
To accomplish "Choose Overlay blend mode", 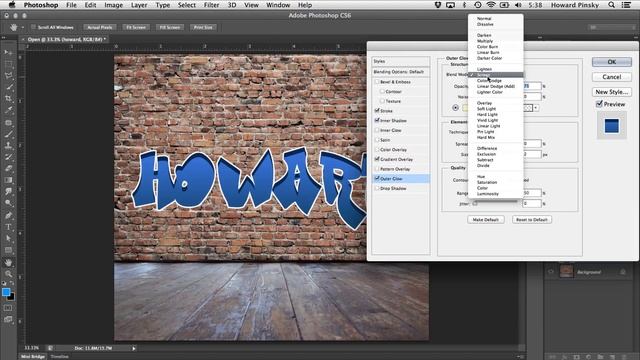I will click(x=484, y=103).
